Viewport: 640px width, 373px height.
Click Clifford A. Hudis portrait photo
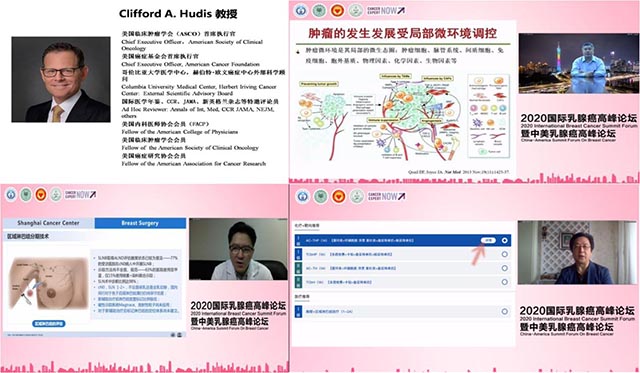[61, 80]
